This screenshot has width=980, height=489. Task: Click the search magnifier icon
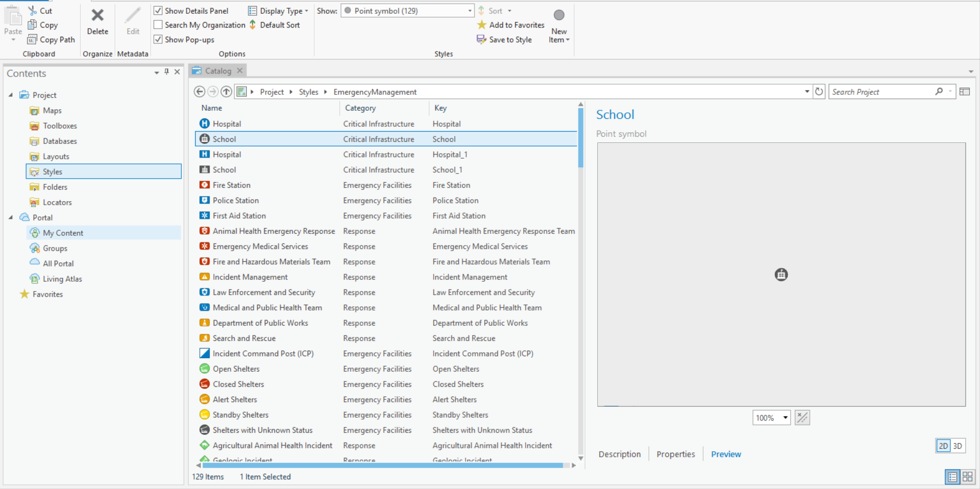(939, 92)
